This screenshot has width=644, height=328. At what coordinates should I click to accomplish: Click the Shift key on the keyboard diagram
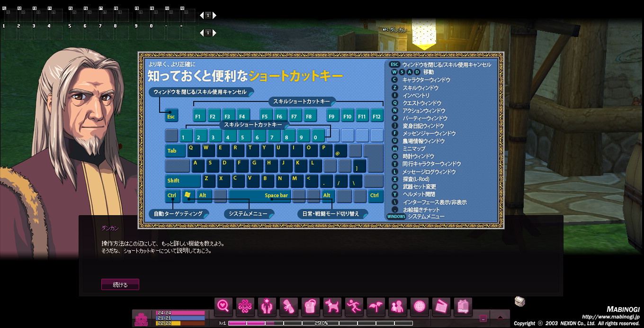[x=183, y=181]
